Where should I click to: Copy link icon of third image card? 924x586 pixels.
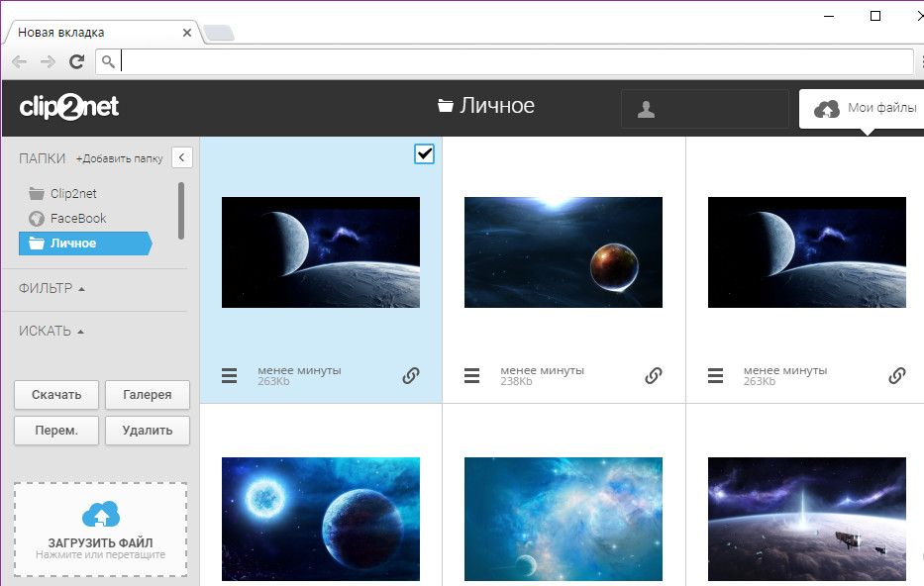click(897, 375)
